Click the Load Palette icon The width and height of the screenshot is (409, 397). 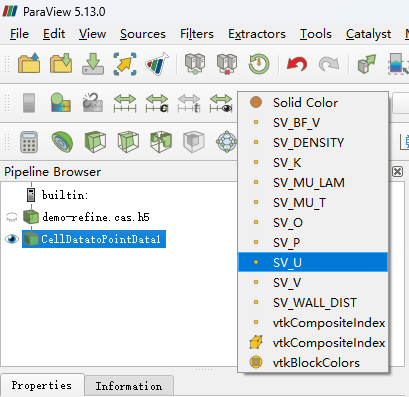pyautogui.click(x=157, y=63)
